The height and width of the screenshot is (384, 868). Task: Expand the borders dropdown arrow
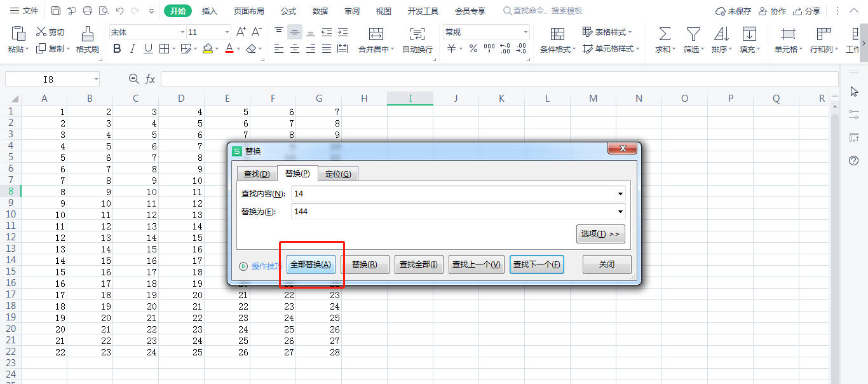tap(173, 48)
